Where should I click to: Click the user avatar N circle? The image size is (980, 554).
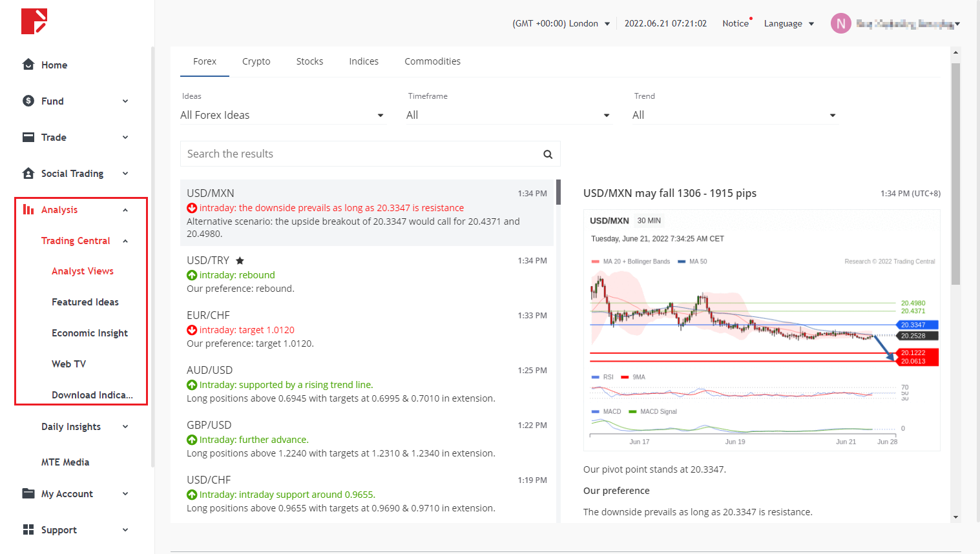click(x=840, y=24)
